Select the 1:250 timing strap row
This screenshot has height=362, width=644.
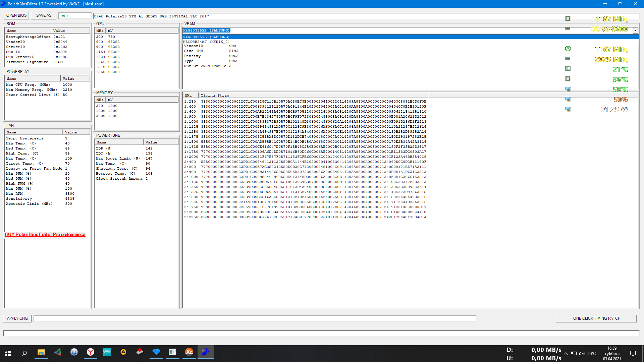(x=305, y=101)
